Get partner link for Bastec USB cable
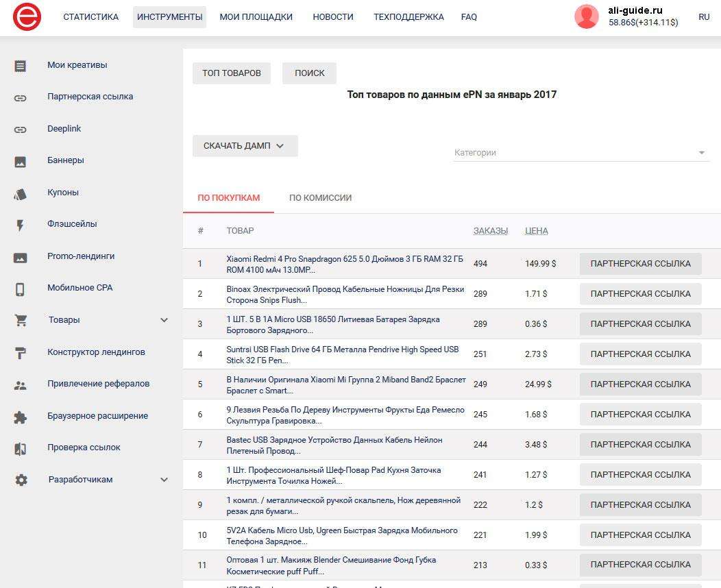Image resolution: width=721 pixels, height=588 pixels. point(641,445)
